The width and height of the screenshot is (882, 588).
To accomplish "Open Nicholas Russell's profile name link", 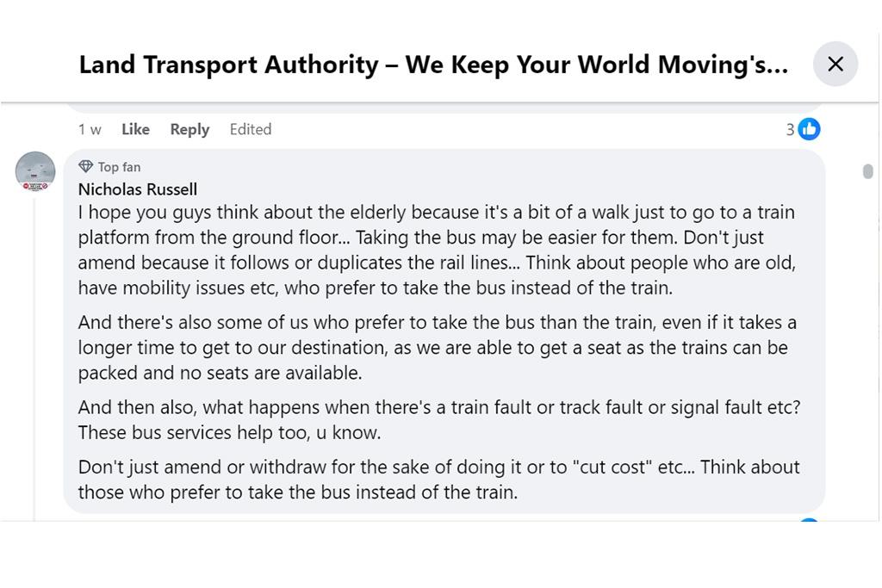I will pos(138,189).
